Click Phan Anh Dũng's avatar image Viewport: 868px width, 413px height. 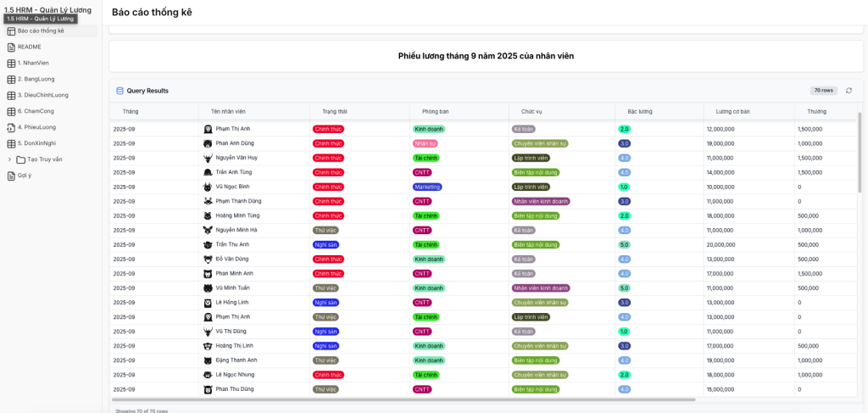click(208, 143)
